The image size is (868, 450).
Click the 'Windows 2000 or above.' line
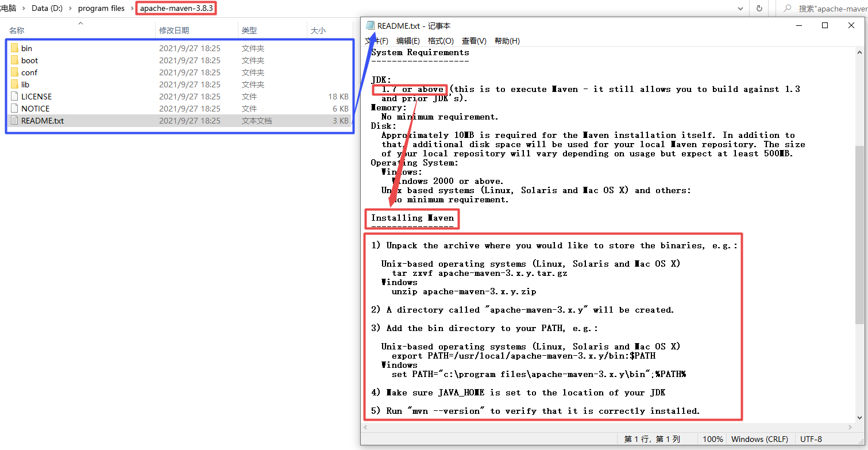(x=447, y=181)
